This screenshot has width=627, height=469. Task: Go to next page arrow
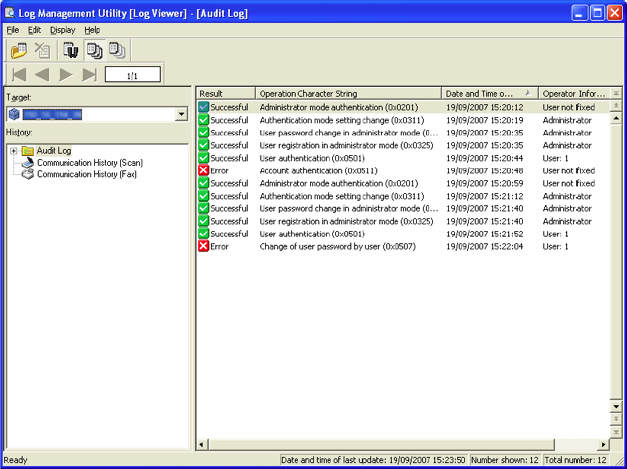(x=66, y=75)
